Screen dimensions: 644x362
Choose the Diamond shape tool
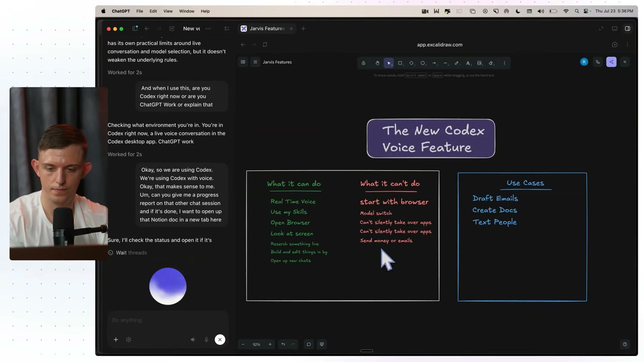coord(412,63)
